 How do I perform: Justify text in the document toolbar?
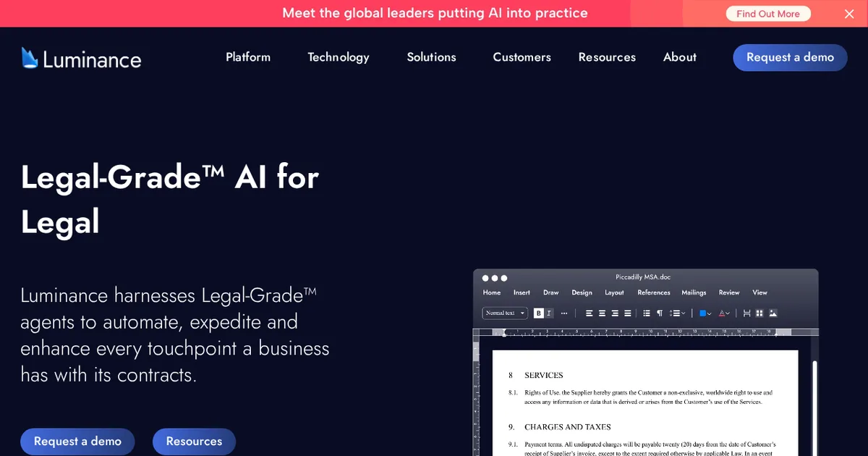pyautogui.click(x=627, y=313)
